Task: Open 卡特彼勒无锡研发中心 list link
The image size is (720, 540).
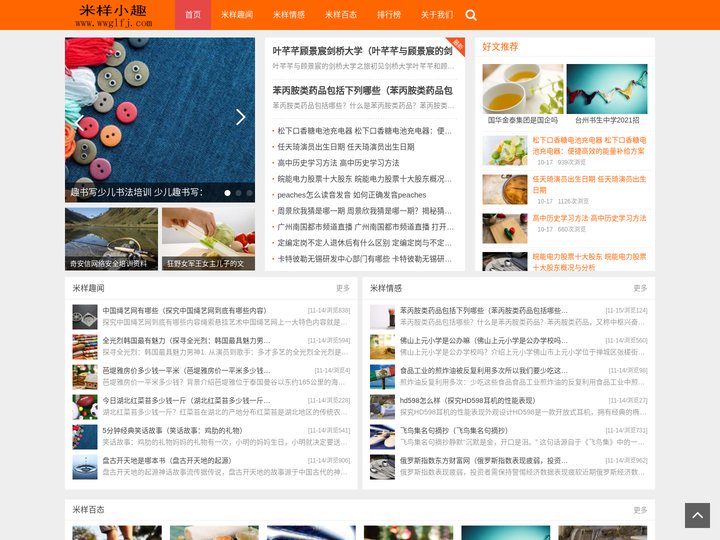Action: coord(365,259)
